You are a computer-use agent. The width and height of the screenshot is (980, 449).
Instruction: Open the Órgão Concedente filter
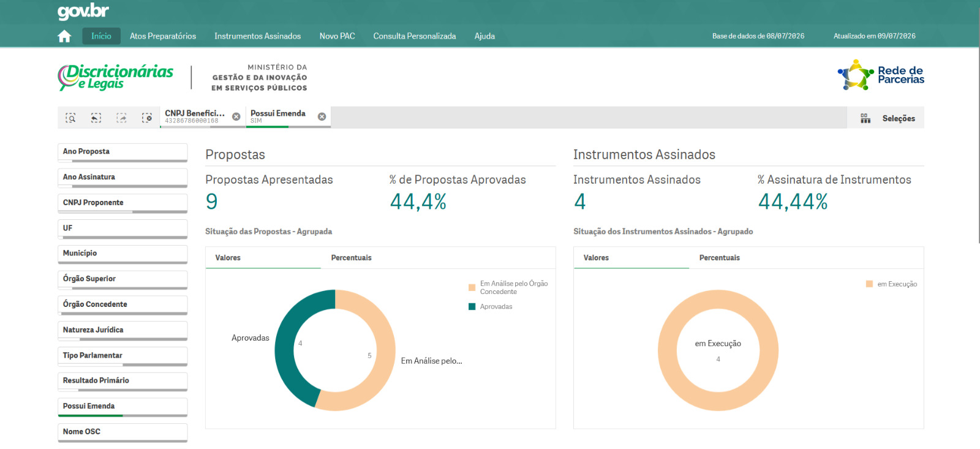(x=123, y=305)
